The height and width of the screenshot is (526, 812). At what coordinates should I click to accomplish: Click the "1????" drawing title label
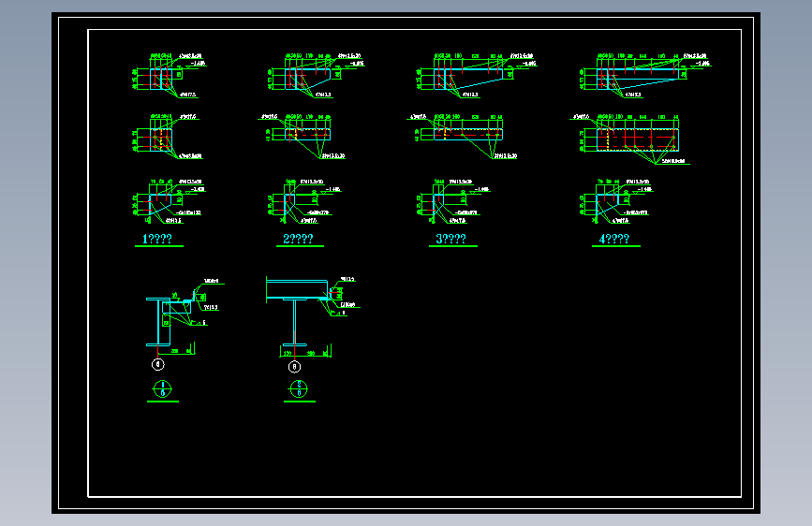click(157, 239)
